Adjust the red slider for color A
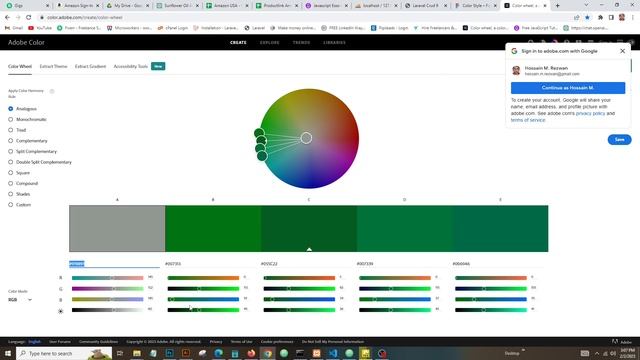 [108, 278]
